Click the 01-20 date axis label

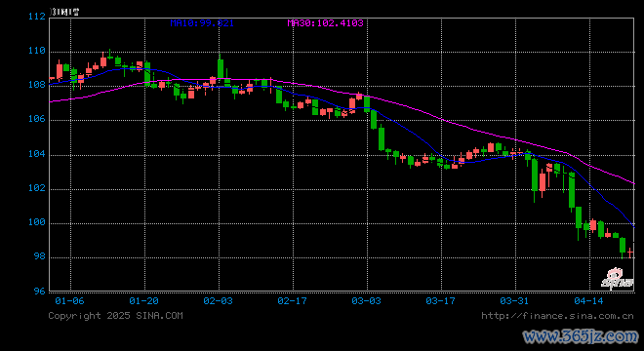click(x=143, y=301)
